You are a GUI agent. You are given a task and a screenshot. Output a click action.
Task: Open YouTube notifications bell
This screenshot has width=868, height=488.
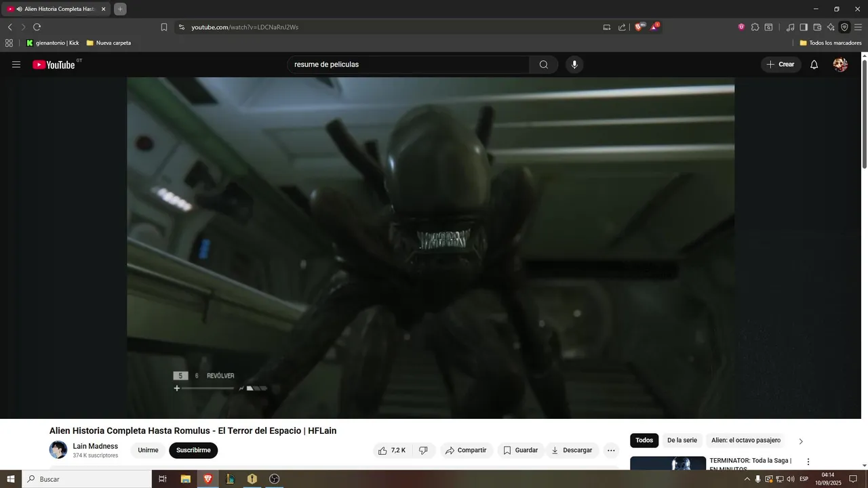[814, 64]
